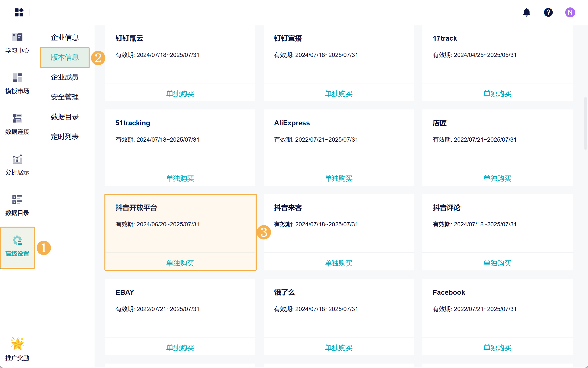Go to 企业成员 submenu entry
Viewport: 588px width, 368px height.
pyautogui.click(x=65, y=77)
